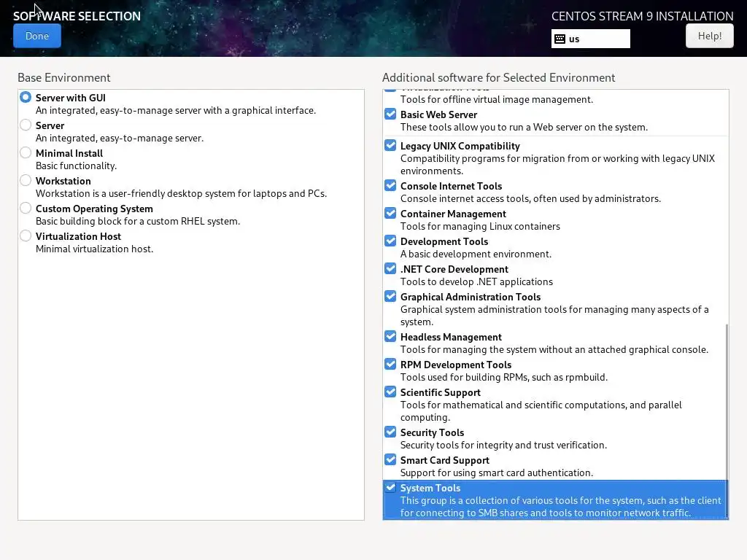747x560 pixels.
Task: Choose the Server base environment
Action: point(26,125)
